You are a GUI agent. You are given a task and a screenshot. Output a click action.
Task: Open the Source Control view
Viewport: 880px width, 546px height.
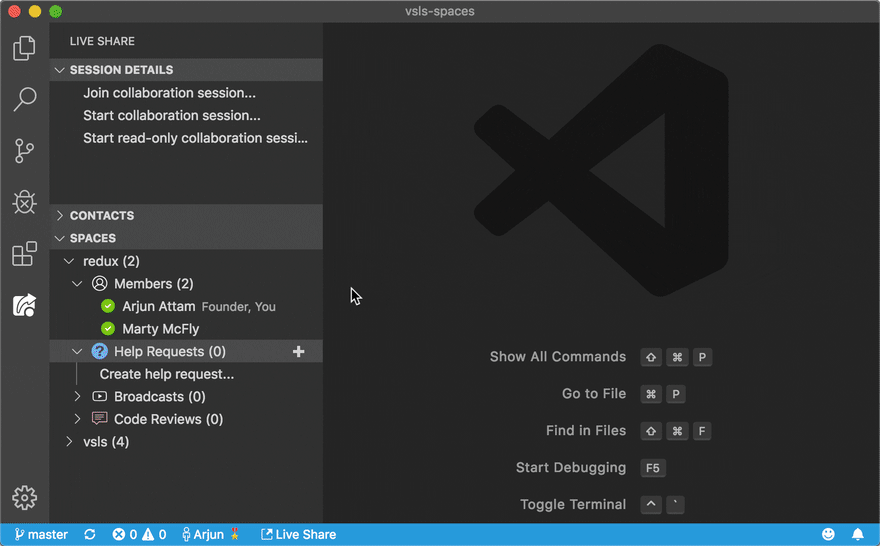tap(24, 151)
